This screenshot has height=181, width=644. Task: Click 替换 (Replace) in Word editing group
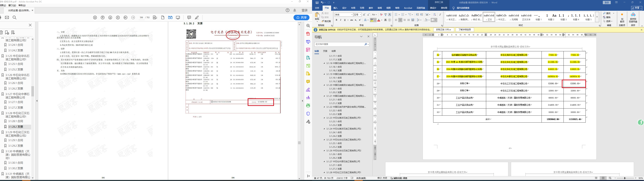[606, 17]
